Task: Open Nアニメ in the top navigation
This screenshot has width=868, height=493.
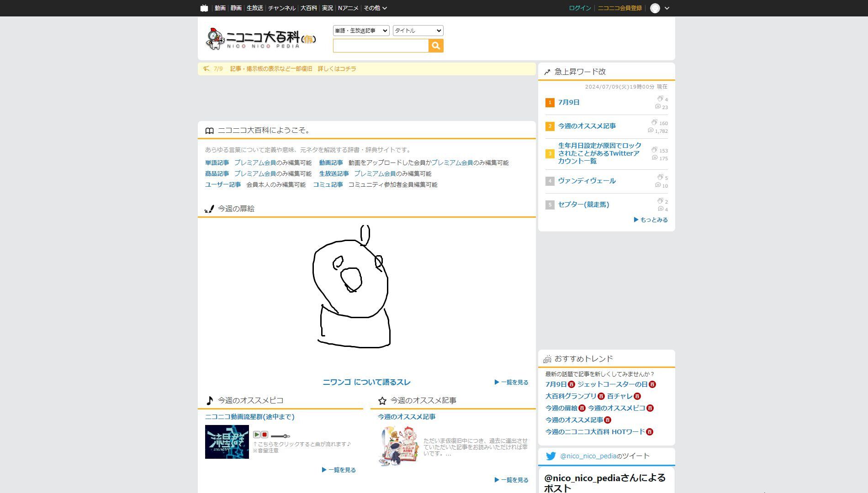Action: (x=348, y=8)
